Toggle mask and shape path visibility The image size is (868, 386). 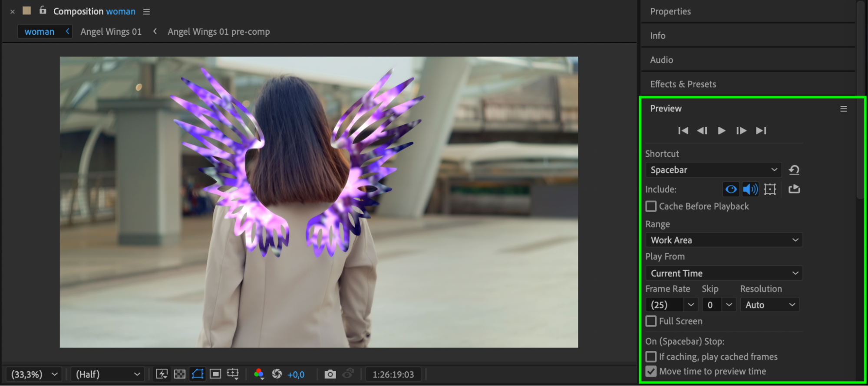(x=197, y=374)
